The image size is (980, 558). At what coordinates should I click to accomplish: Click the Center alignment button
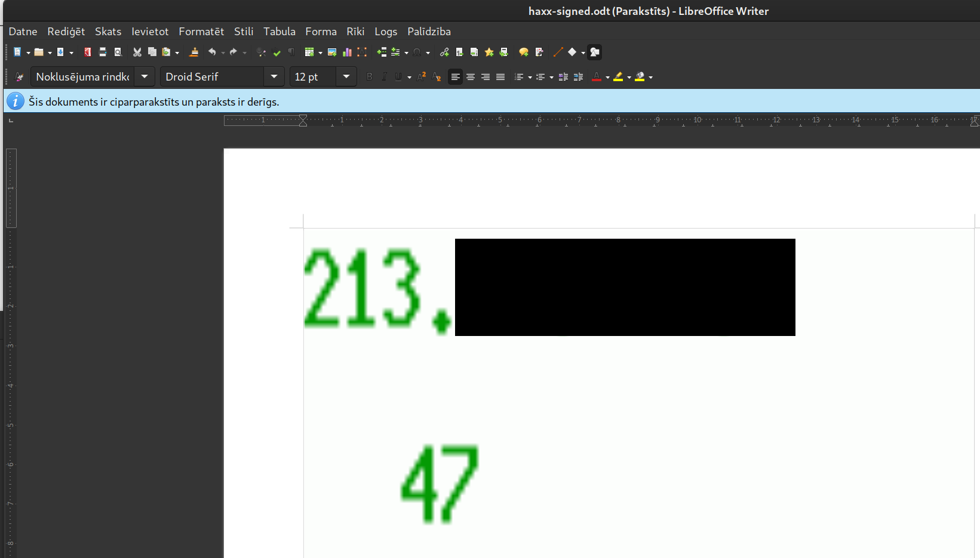click(471, 77)
